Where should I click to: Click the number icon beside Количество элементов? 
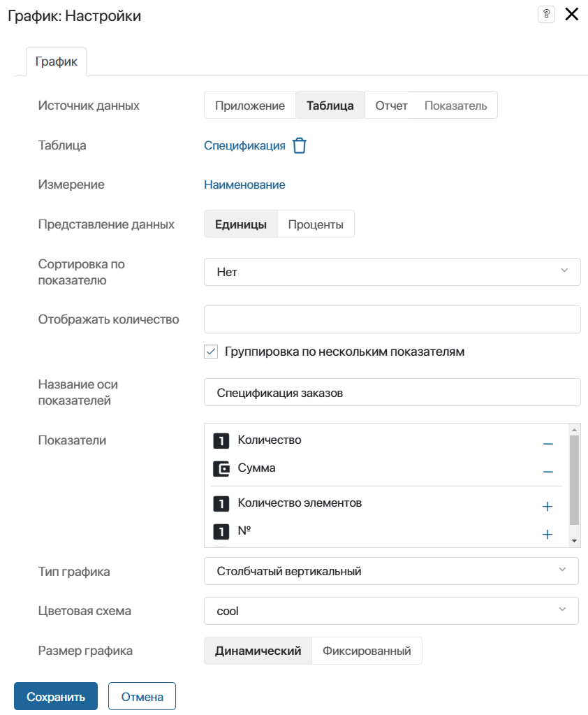coord(221,504)
